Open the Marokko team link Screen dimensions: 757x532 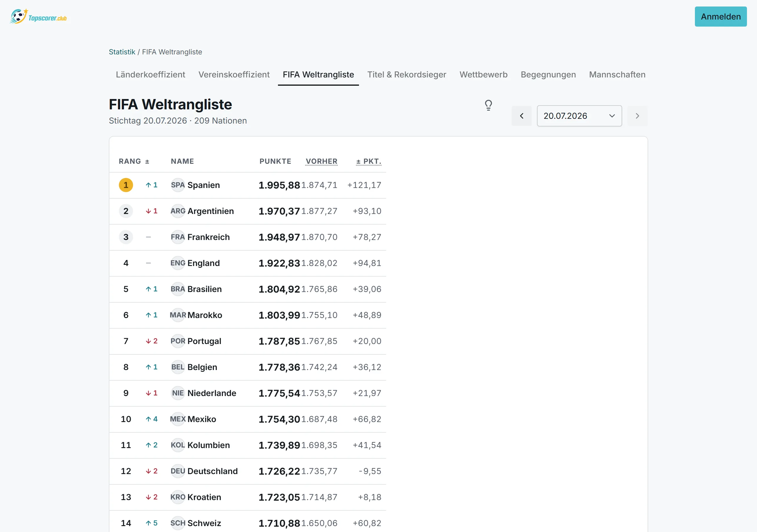click(x=205, y=315)
